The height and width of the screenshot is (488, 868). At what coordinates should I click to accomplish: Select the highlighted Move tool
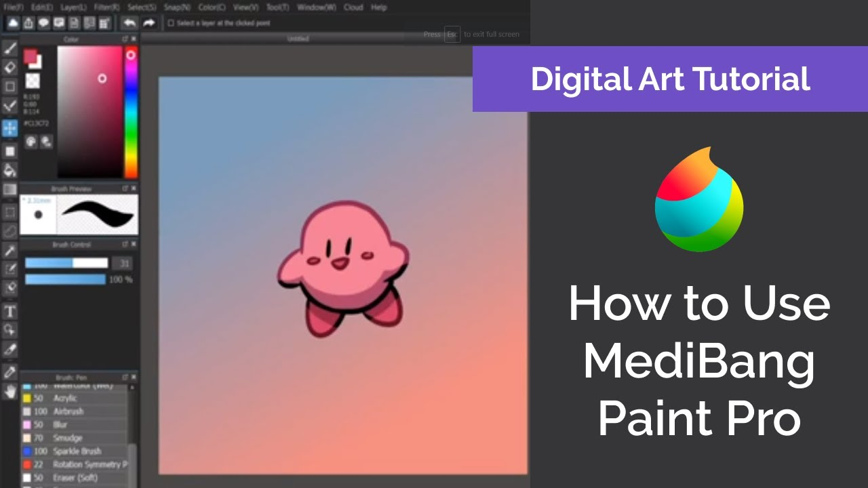[10, 127]
